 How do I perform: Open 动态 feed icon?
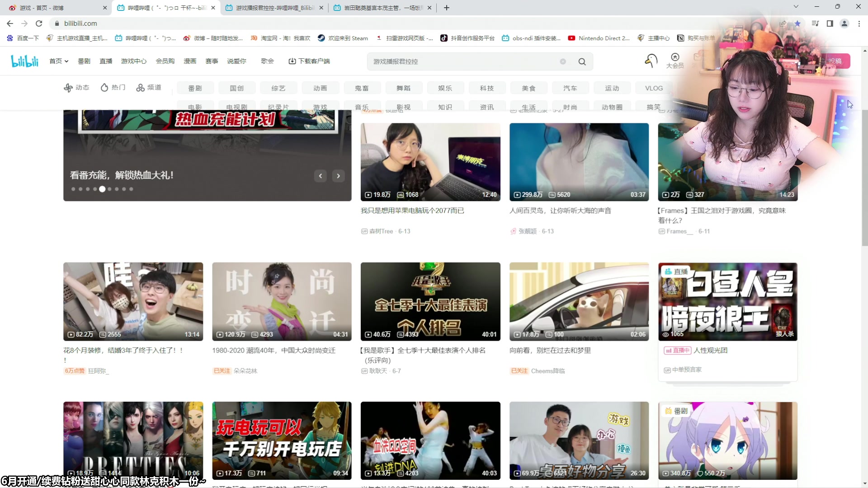[x=76, y=88]
